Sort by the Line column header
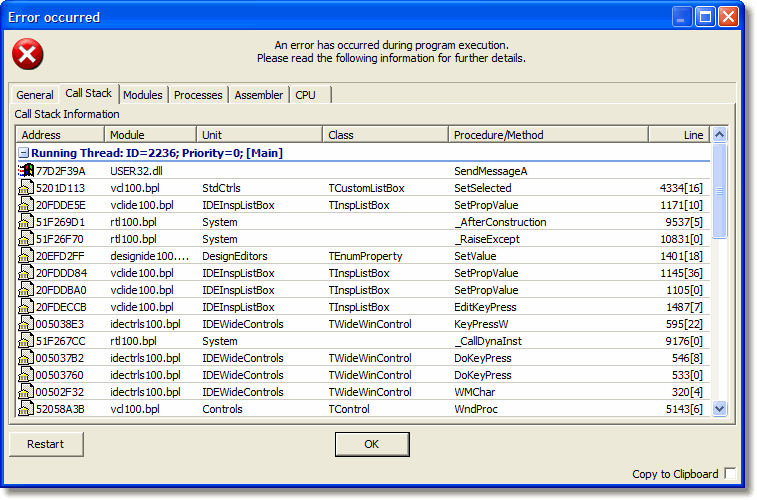 (x=679, y=135)
